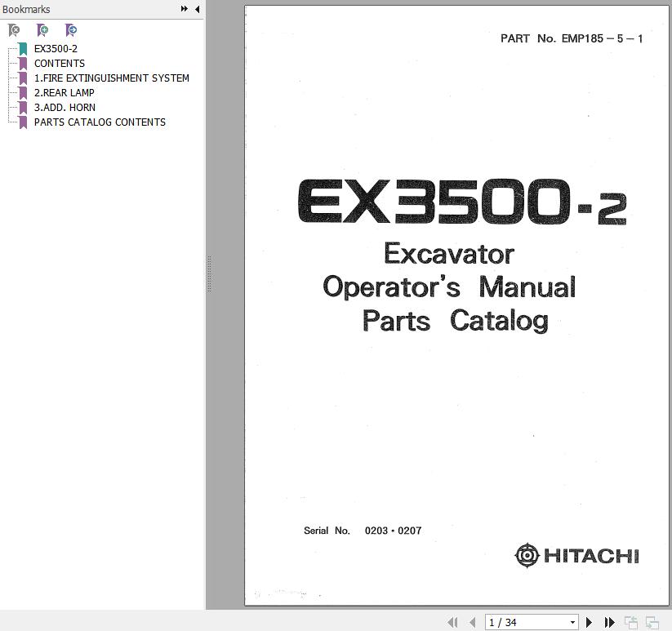Click the add new bookmark icon
Image resolution: width=672 pixels, height=631 pixels.
pos(42,30)
